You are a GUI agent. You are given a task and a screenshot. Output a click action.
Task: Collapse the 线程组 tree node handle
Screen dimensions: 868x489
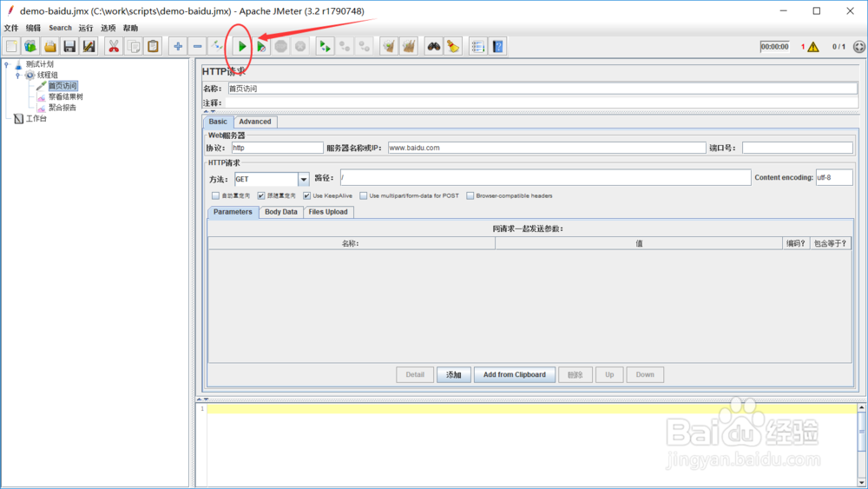coord(17,76)
